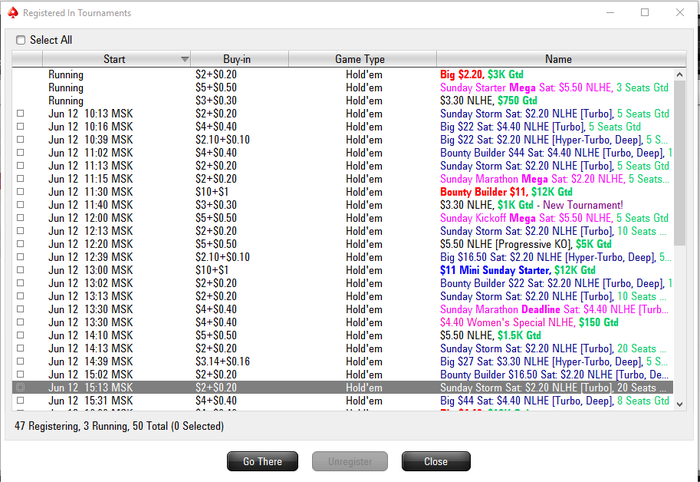The height and width of the screenshot is (482, 700).
Task: Click the vertical scrollbar thumb
Action: click(x=679, y=163)
